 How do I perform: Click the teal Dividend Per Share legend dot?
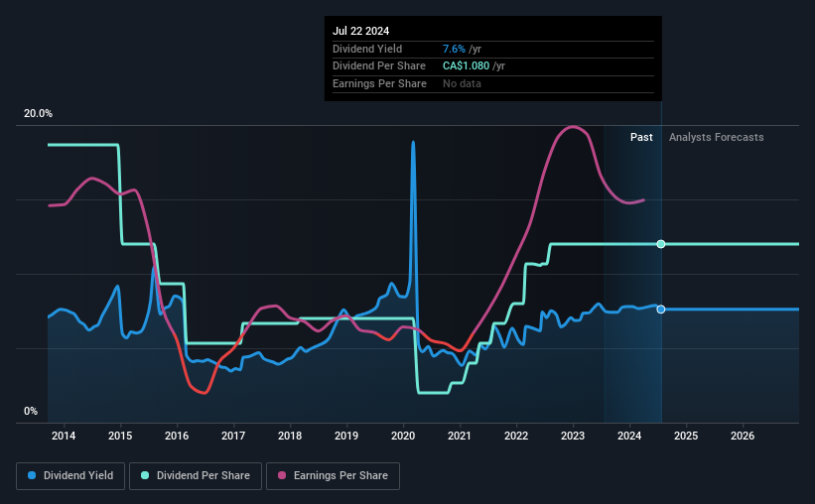coord(145,475)
